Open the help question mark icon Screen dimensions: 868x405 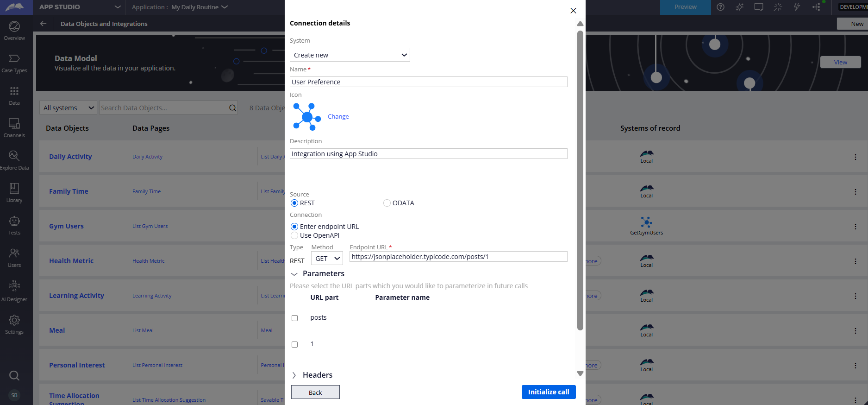click(x=720, y=7)
